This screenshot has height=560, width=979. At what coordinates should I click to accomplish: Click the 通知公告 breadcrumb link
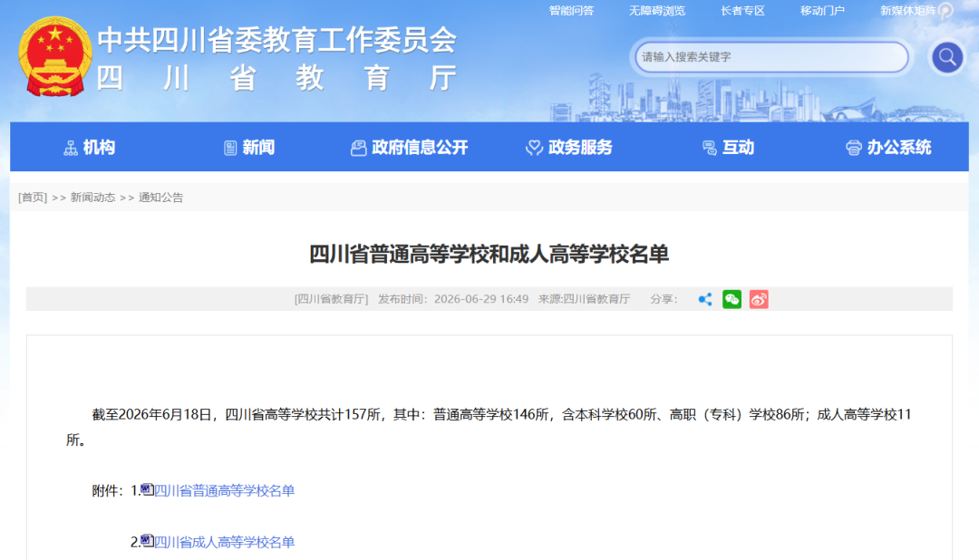pos(161,198)
